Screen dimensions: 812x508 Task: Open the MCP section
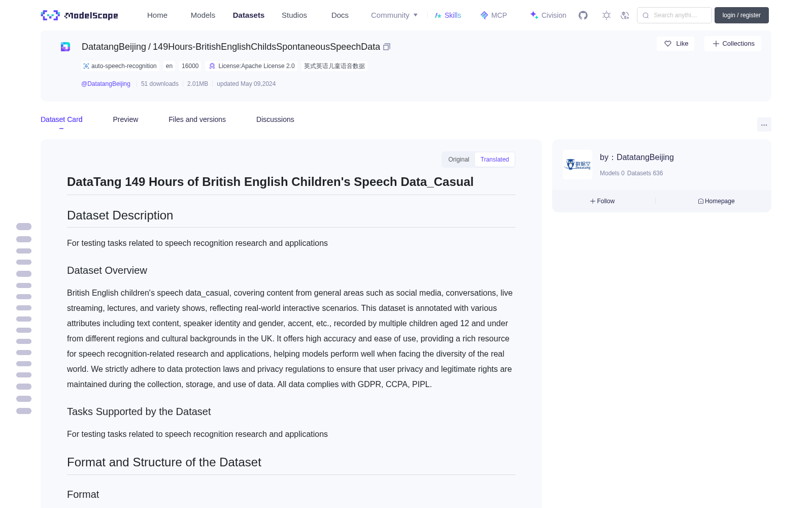[x=493, y=15]
